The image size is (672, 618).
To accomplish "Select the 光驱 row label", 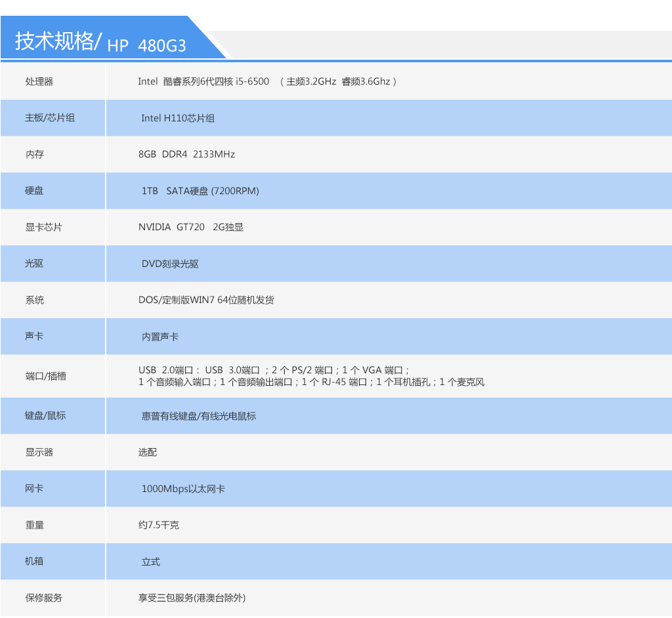I will point(34,264).
